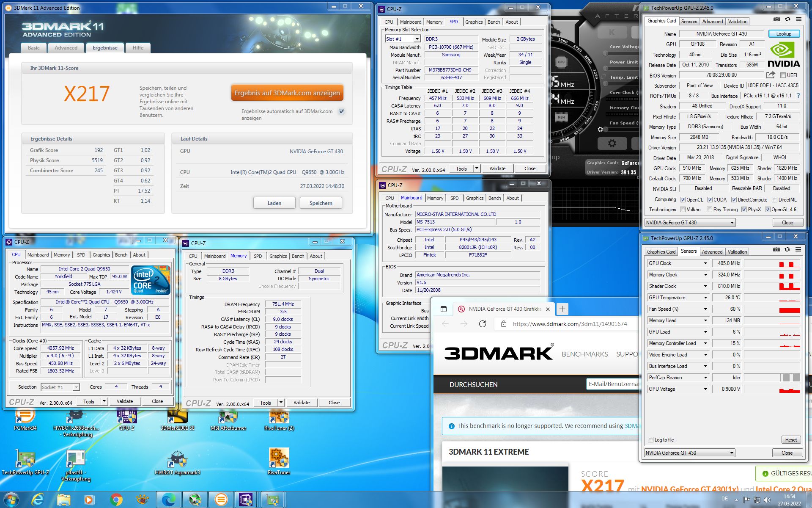Click the Windows Start orb
Image resolution: width=812 pixels, height=508 pixels.
tap(11, 500)
